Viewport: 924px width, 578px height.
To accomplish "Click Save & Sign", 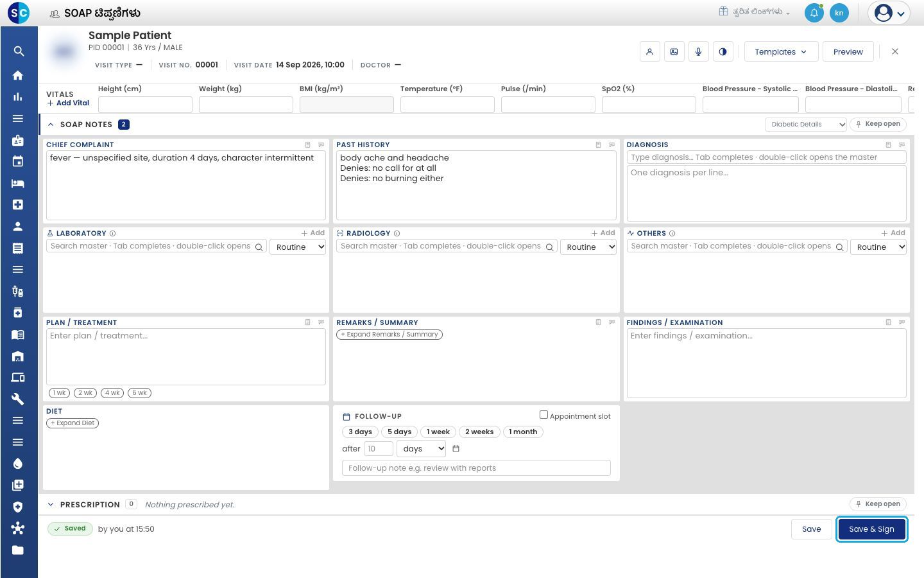I will 871,529.
